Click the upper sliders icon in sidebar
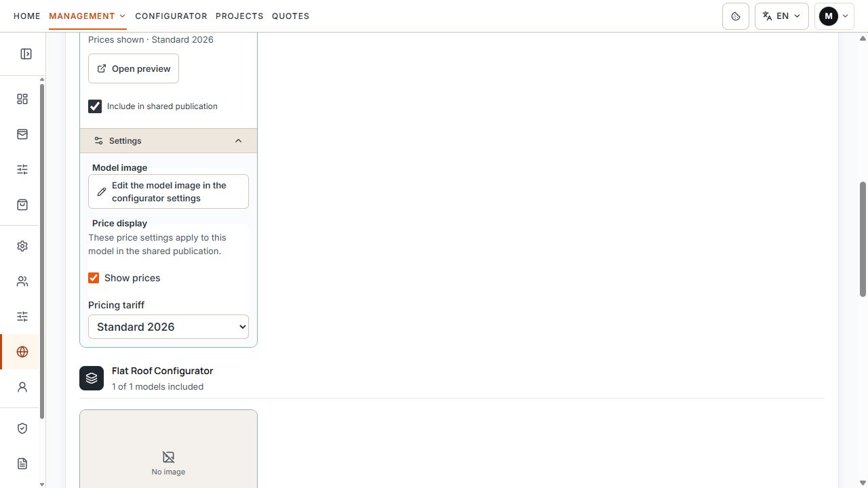Screen dimensions: 868x488 (22, 169)
